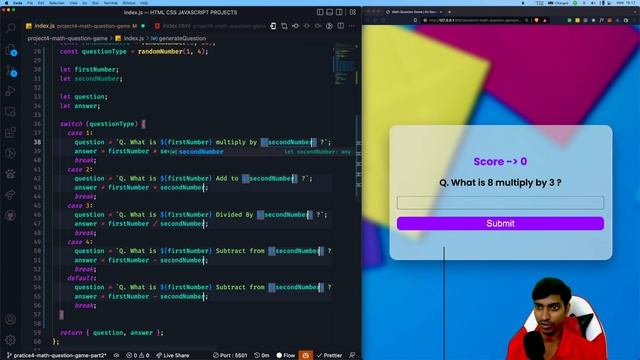Open the Search view in activity bar
This screenshot has width=640, height=360.
pyautogui.click(x=11, y=28)
